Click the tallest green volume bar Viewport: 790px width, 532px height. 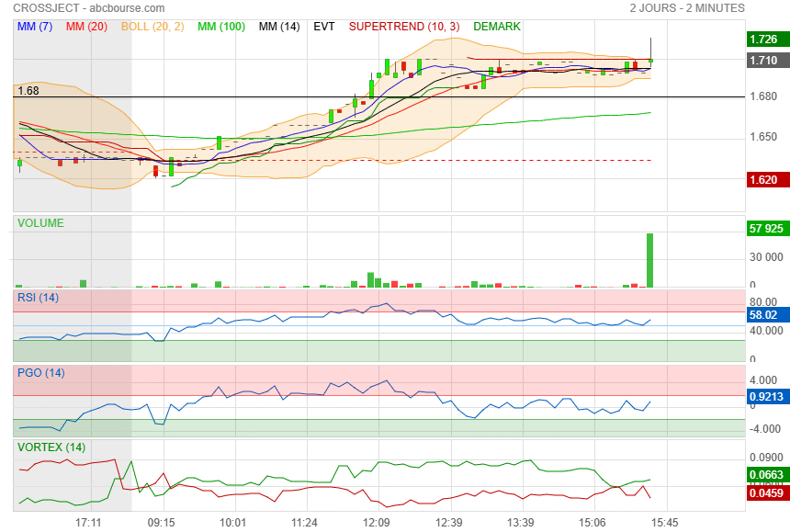[650, 260]
